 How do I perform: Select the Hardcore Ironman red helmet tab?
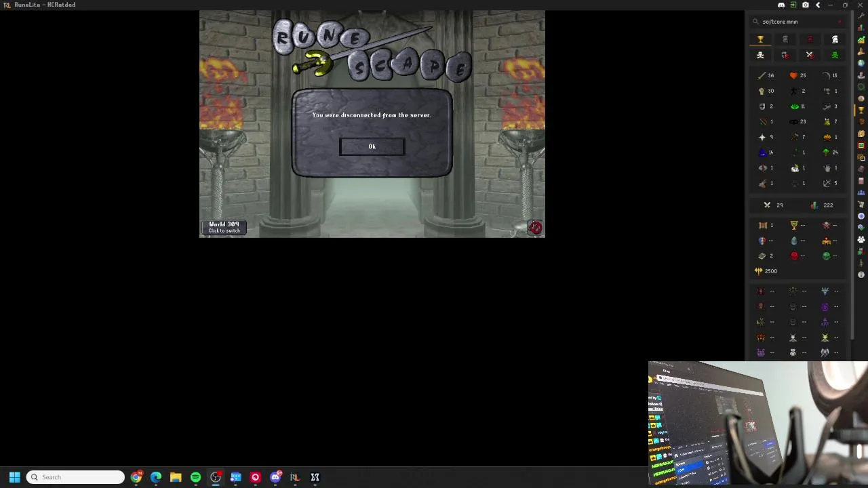[810, 39]
